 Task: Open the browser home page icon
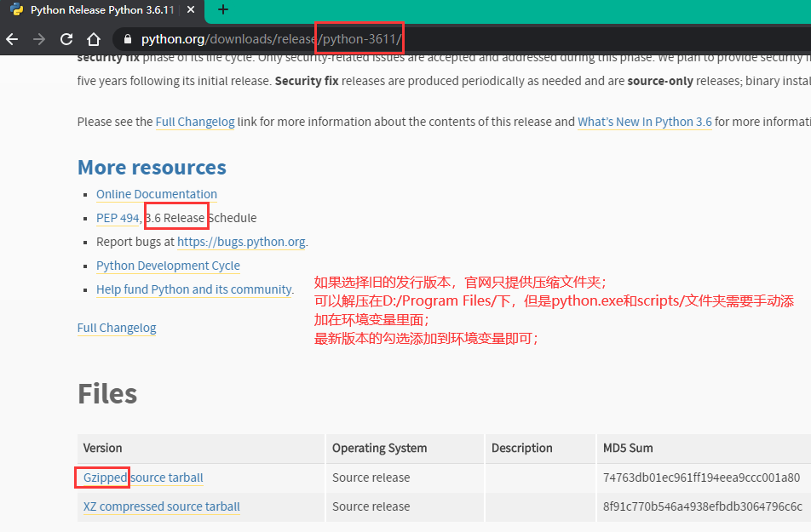click(94, 39)
